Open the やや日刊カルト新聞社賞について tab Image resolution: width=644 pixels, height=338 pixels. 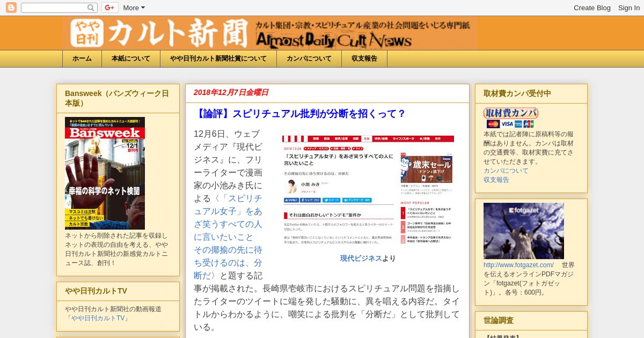tap(218, 58)
